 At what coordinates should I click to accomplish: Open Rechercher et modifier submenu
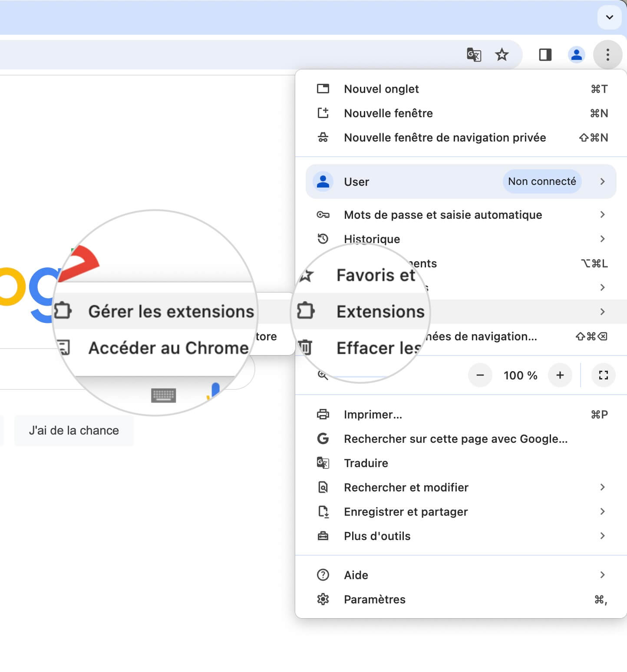461,488
